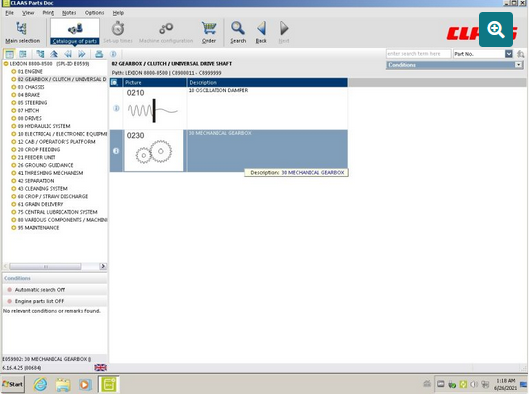
Task: Click the second view-layout icon in secondary toolbar
Action: pyautogui.click(x=23, y=54)
